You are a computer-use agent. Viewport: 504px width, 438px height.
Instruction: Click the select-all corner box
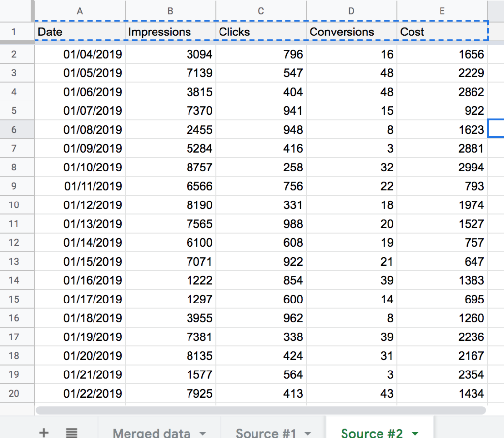pyautogui.click(x=17, y=10)
